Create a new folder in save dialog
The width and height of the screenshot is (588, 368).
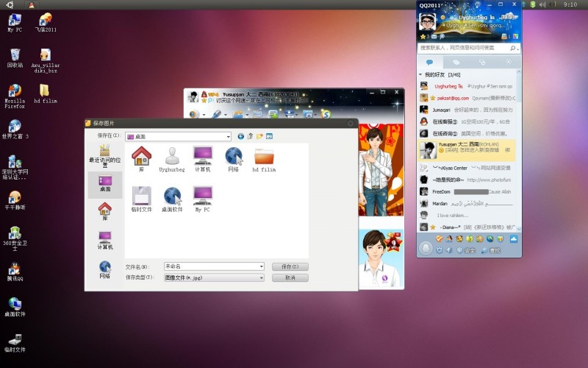pyautogui.click(x=259, y=136)
